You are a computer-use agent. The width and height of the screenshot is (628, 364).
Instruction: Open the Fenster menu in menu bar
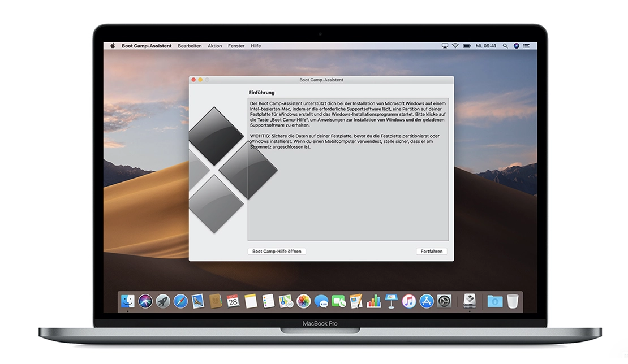[x=236, y=46]
